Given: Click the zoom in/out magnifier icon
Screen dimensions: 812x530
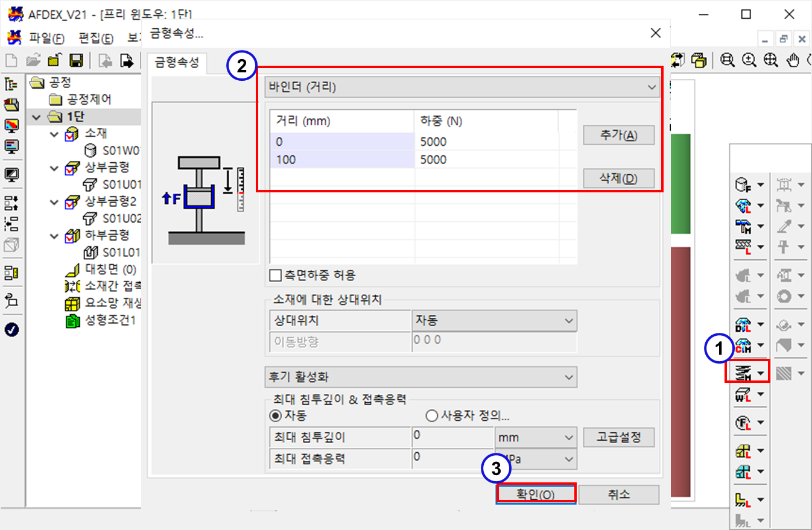Looking at the screenshot, I should [x=749, y=60].
